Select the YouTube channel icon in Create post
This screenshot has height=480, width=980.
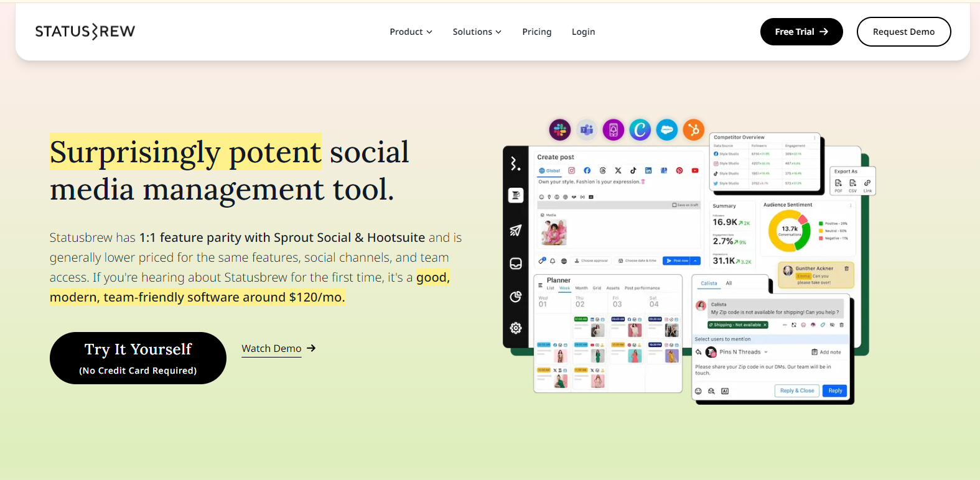695,170
